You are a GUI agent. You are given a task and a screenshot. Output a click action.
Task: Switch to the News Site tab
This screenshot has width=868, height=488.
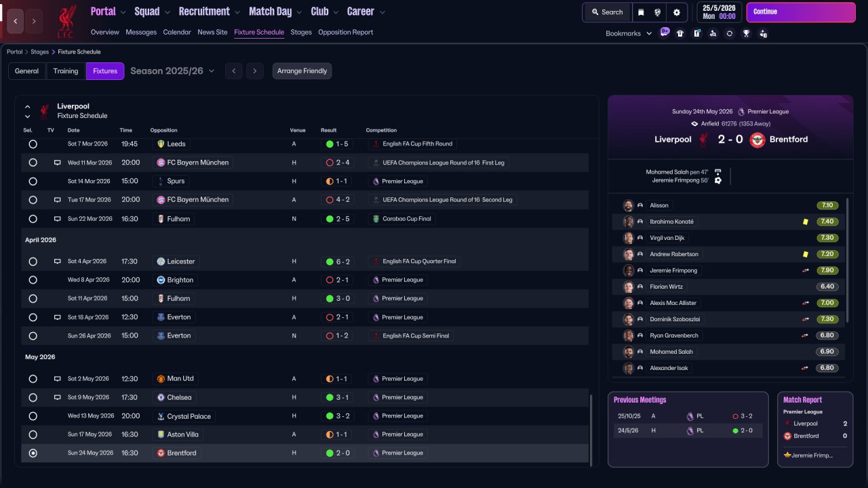[x=212, y=33]
